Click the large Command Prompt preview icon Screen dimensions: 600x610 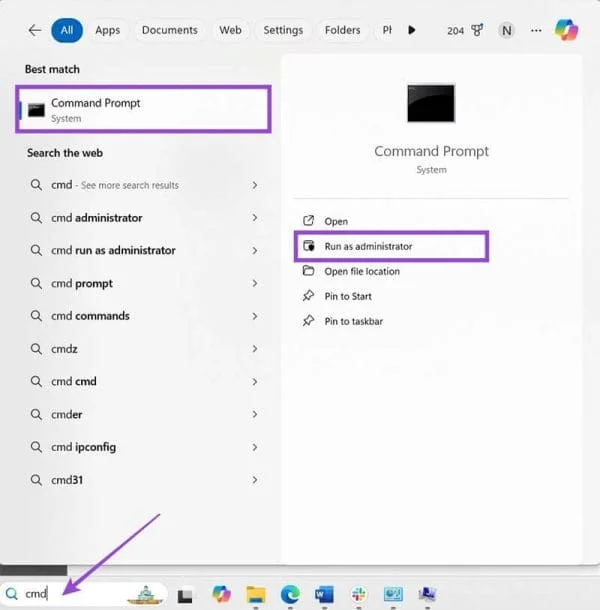click(431, 103)
